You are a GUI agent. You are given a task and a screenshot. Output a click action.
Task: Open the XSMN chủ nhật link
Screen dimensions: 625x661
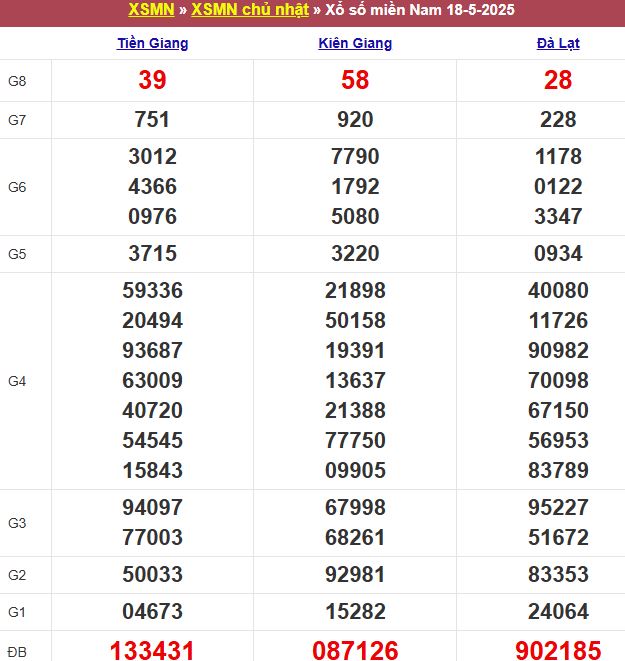250,10
